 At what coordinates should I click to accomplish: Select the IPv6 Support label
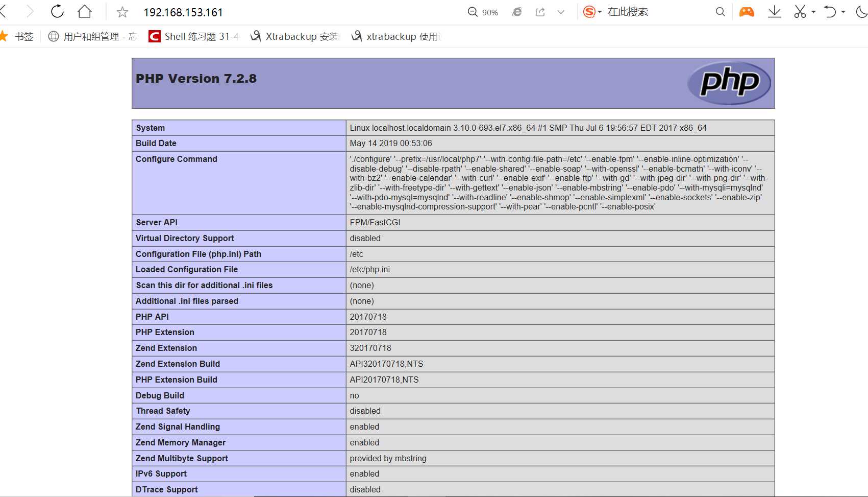pyautogui.click(x=161, y=474)
